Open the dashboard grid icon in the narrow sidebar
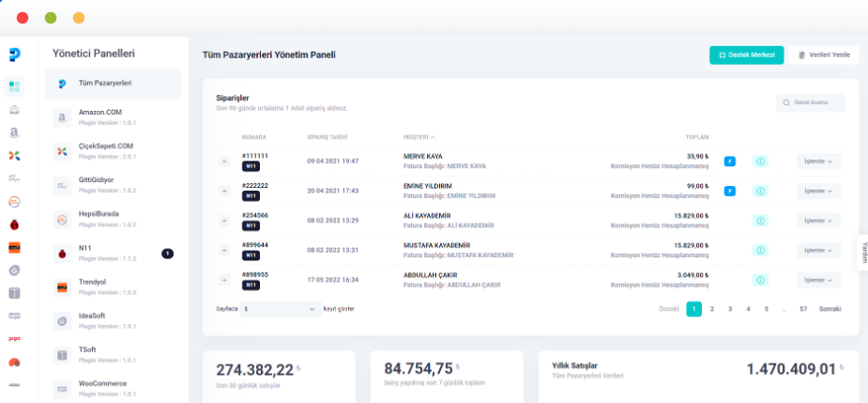The width and height of the screenshot is (868, 403). coord(14,86)
